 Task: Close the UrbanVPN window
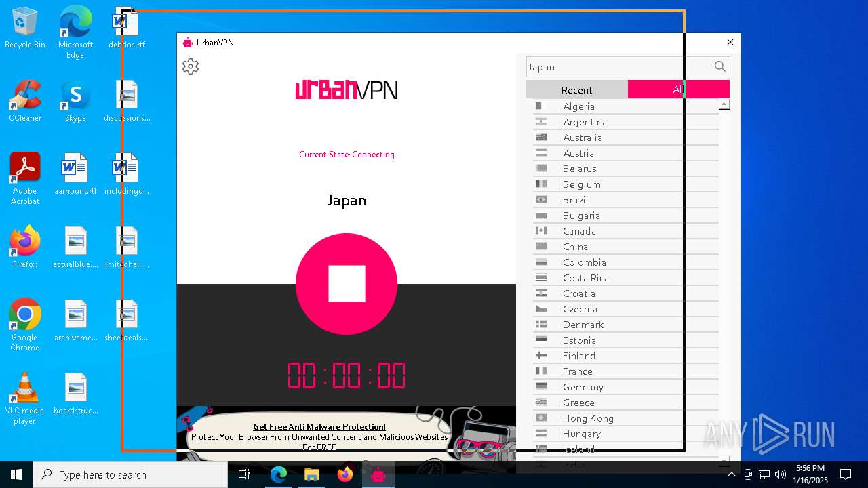coord(730,42)
